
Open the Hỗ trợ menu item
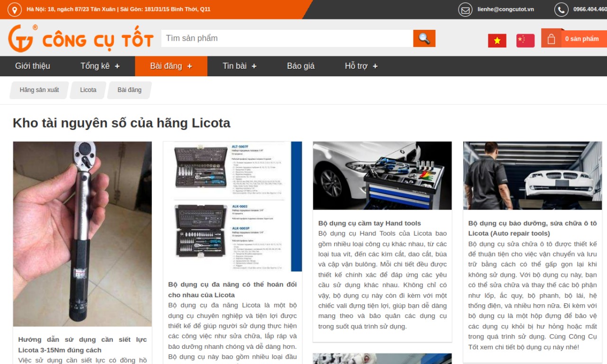(356, 66)
